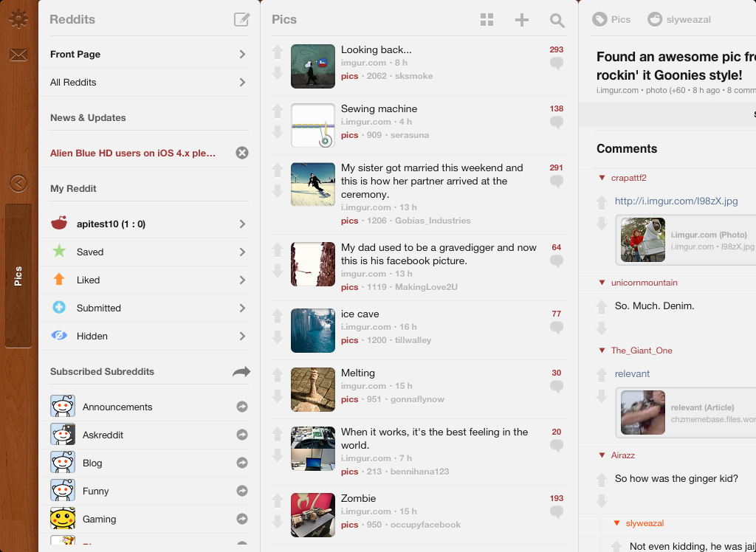Collapse The_Giant_One comment thread
This screenshot has height=552, width=756.
pos(602,351)
